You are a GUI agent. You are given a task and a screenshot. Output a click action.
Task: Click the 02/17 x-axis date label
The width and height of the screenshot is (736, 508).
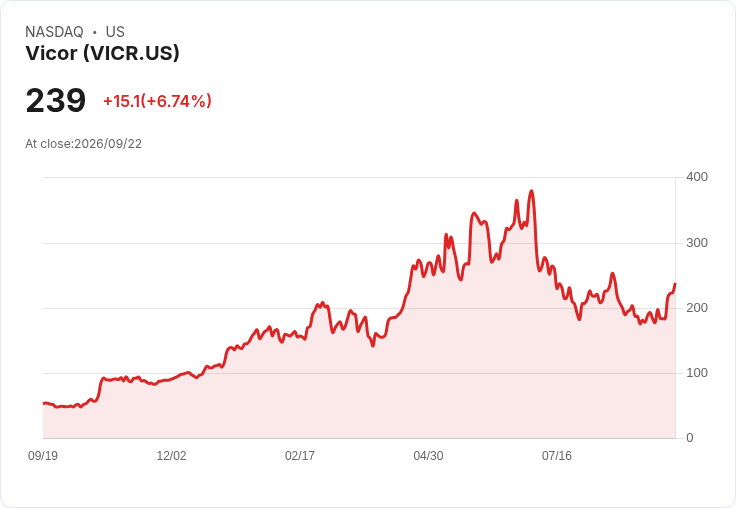(300, 456)
